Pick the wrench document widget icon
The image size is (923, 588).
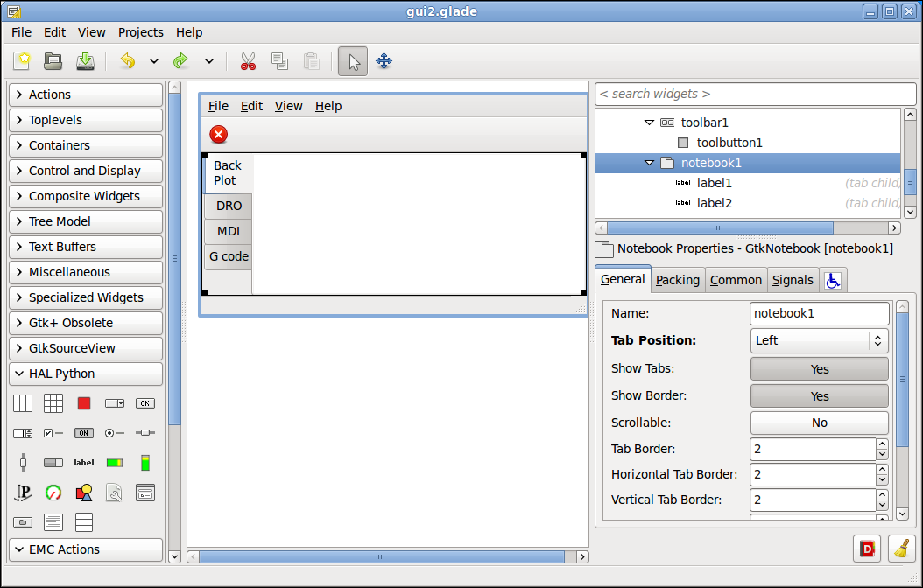coord(115,493)
